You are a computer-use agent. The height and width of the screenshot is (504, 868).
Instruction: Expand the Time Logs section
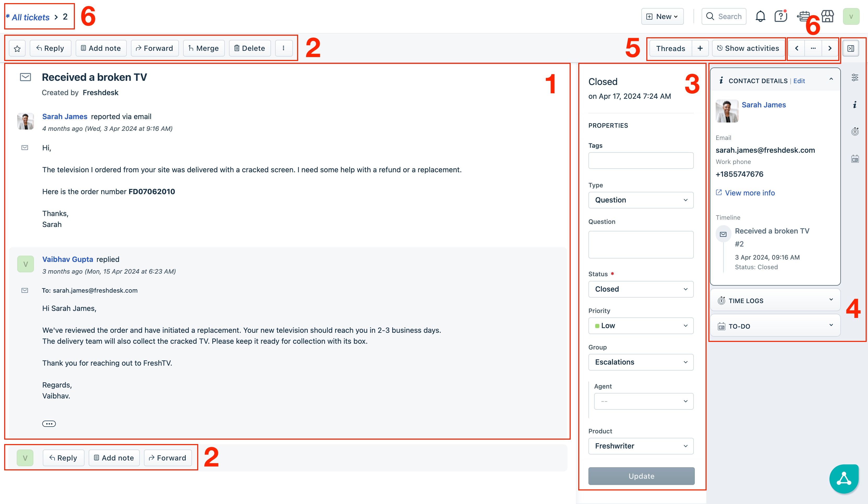[775, 300]
